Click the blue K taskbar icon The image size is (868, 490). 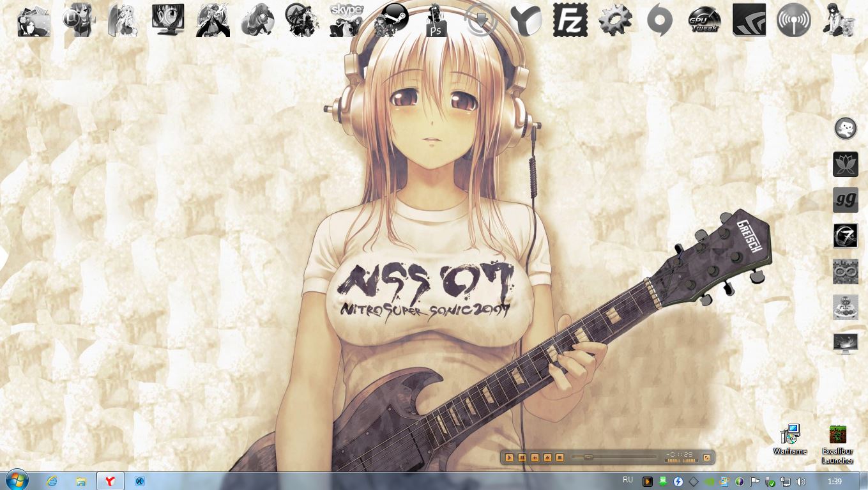click(x=140, y=481)
